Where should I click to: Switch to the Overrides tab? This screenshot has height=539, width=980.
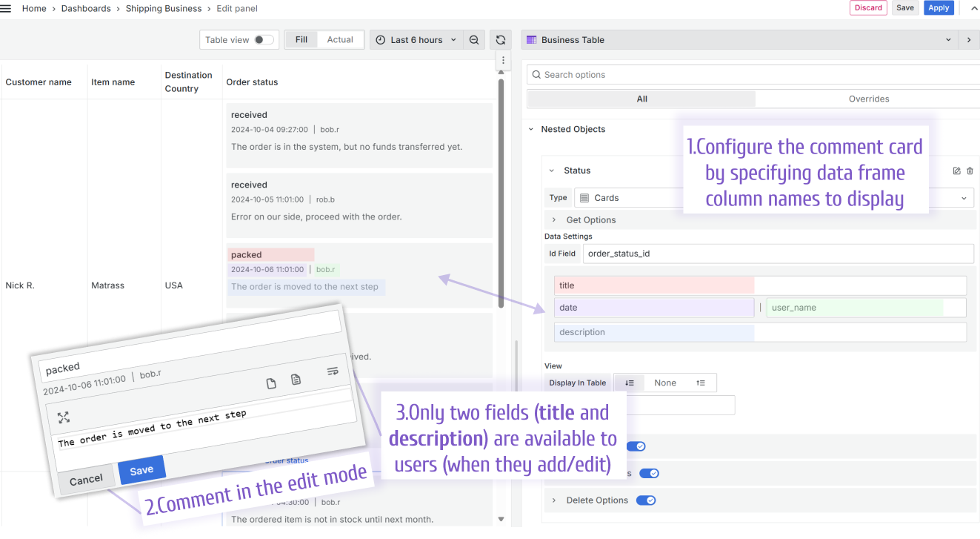pos(868,98)
